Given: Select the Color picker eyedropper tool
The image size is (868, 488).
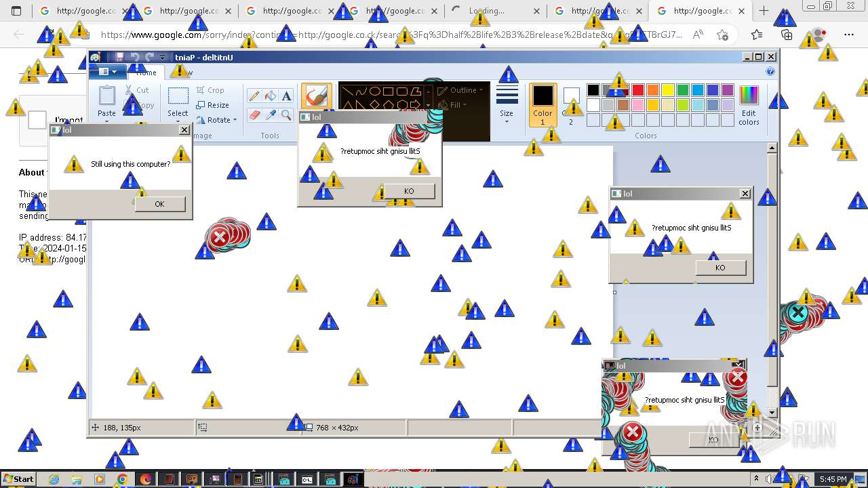Looking at the screenshot, I should [270, 115].
